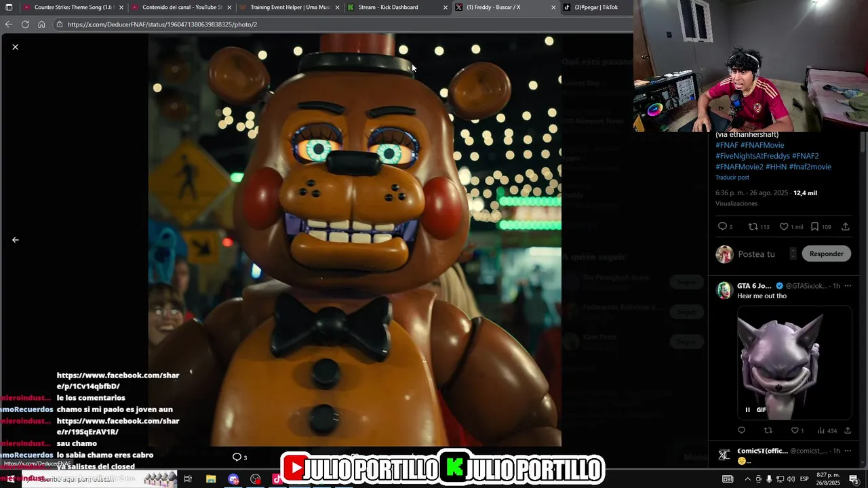Open File Explorer from the taskbar
The height and width of the screenshot is (488, 868).
tap(211, 479)
